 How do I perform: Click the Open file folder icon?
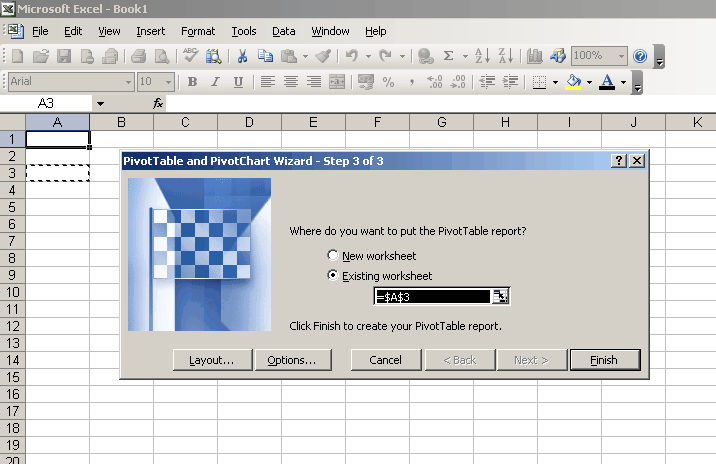coord(41,56)
